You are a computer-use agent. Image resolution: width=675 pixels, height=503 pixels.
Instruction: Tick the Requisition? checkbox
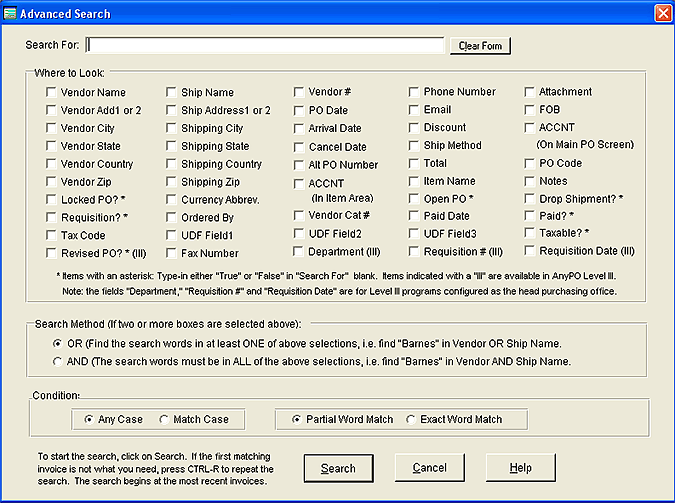click(51, 217)
